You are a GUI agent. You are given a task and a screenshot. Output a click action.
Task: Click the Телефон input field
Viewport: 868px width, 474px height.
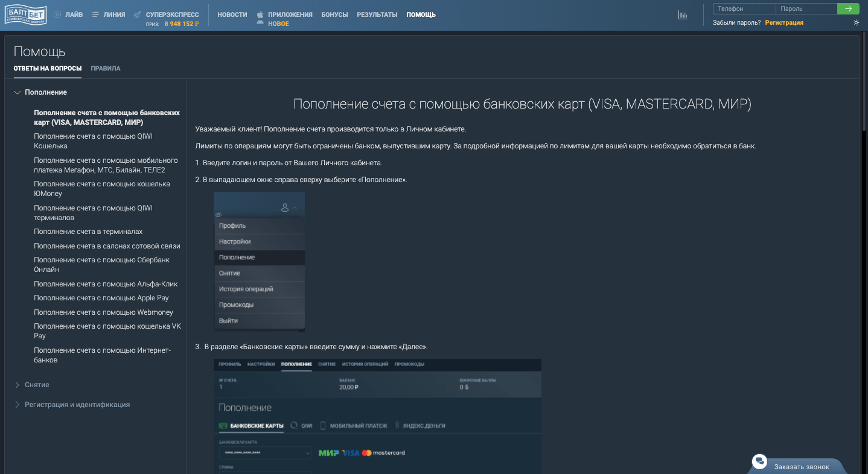[744, 8]
